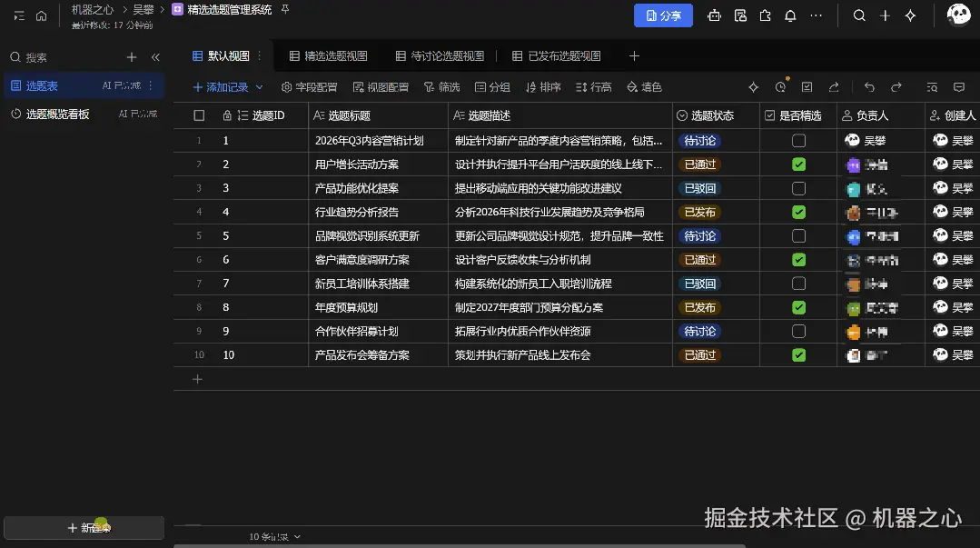
Task: Click the blue 分享 button
Action: 663,15
